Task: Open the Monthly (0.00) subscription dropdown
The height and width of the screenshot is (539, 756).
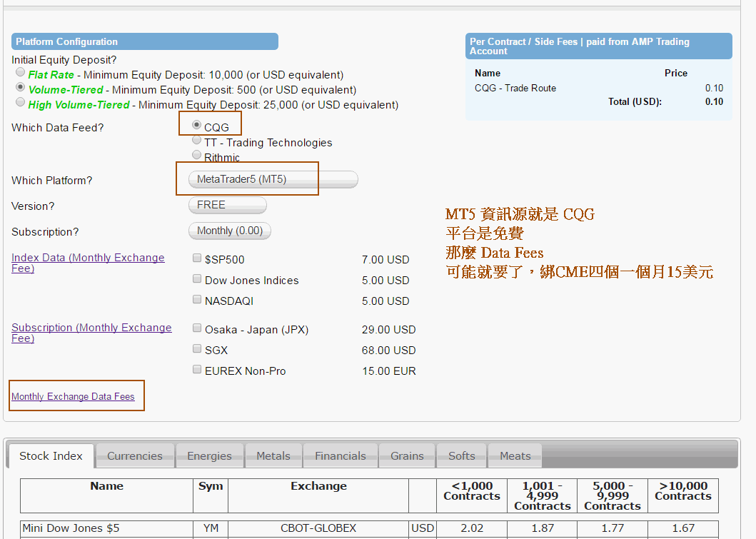Action: pyautogui.click(x=229, y=231)
